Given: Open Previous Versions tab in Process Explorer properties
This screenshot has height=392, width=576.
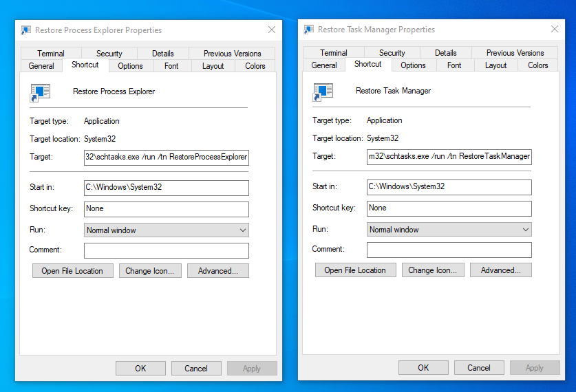Looking at the screenshot, I should pos(232,54).
